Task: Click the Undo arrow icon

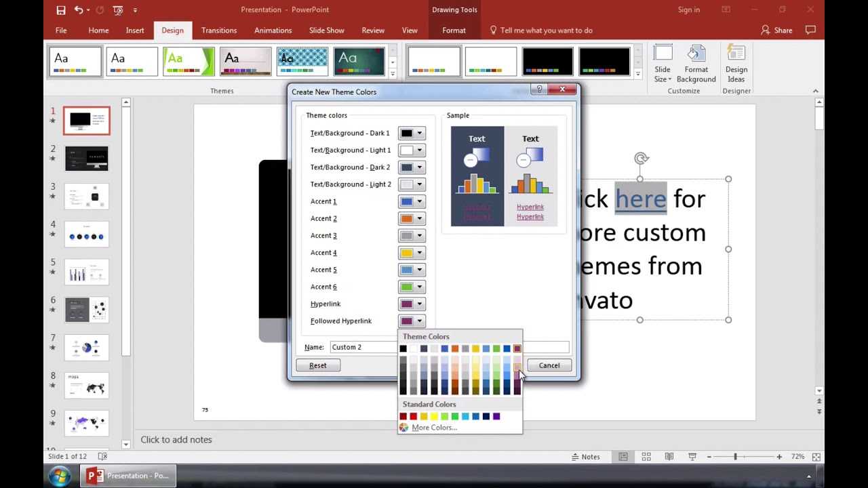Action: click(79, 10)
